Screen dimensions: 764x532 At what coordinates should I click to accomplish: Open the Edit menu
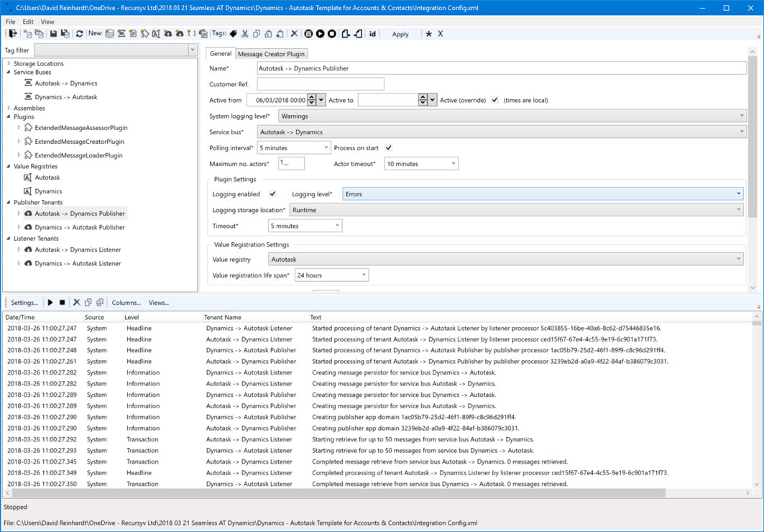pyautogui.click(x=28, y=22)
